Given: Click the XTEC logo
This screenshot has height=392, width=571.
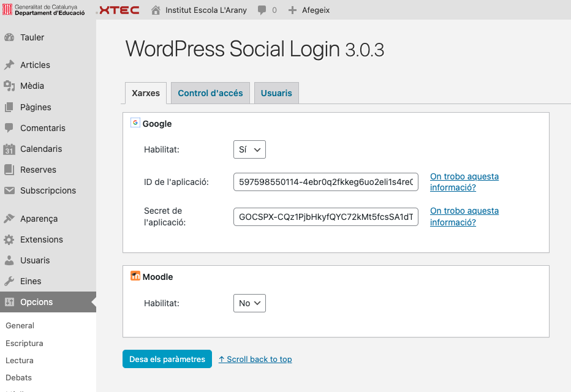Looking at the screenshot, I should pos(119,10).
